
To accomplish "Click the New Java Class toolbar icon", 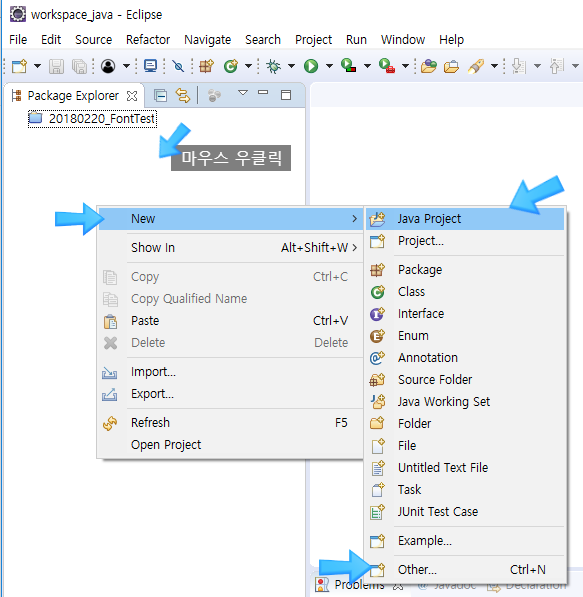I will (x=231, y=66).
